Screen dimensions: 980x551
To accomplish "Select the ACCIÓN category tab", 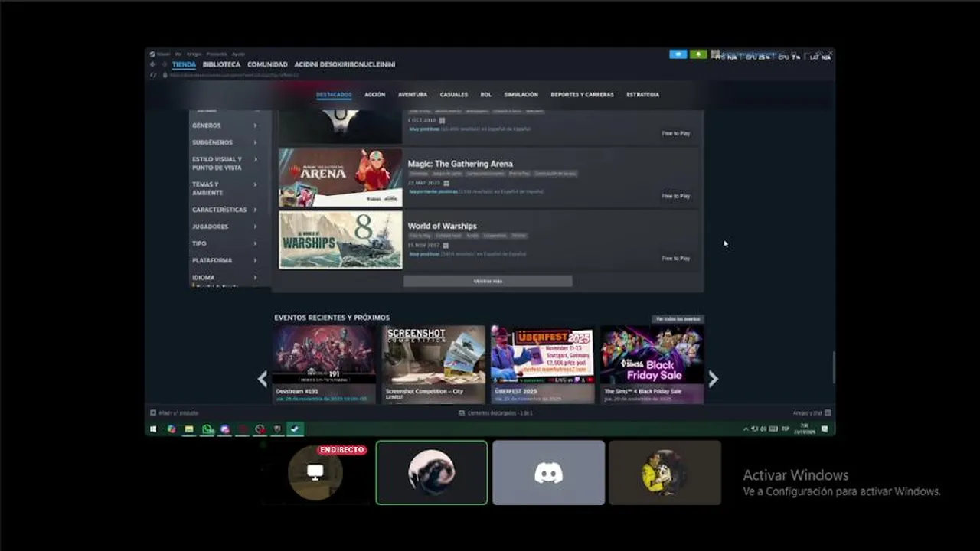I will (x=375, y=95).
